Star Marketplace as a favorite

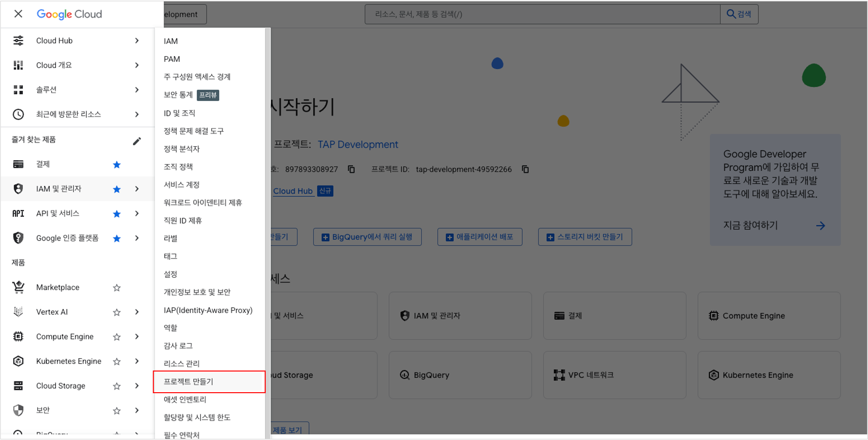[117, 287]
